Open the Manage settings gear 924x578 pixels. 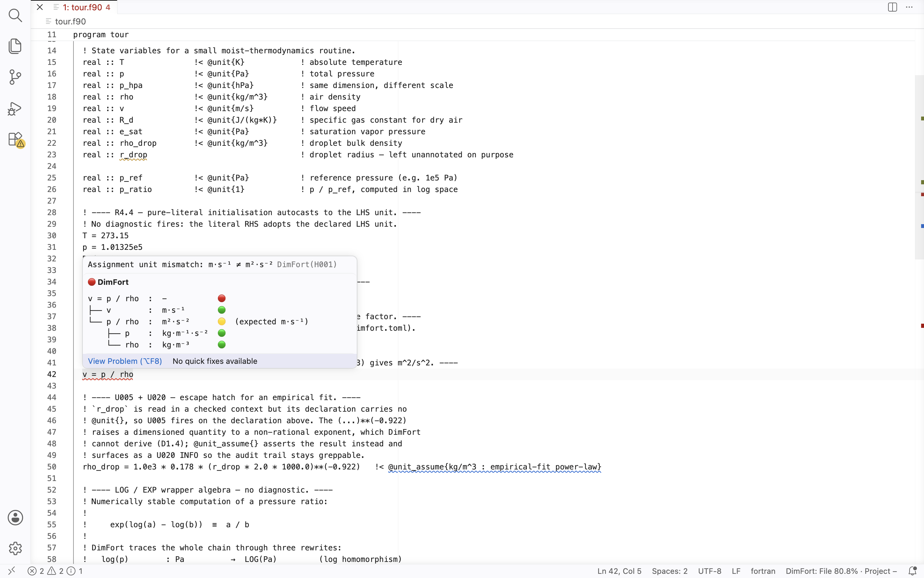pyautogui.click(x=15, y=548)
